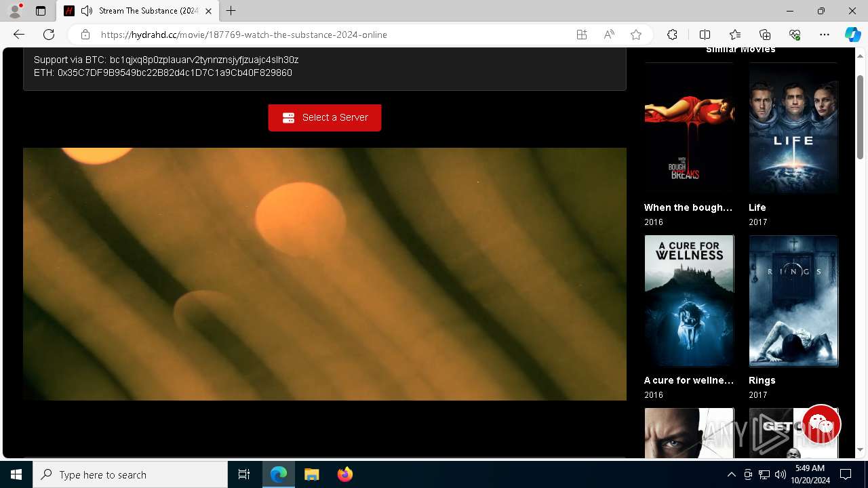This screenshot has width=868, height=488.
Task: Show hidden system tray icons
Action: (x=731, y=474)
